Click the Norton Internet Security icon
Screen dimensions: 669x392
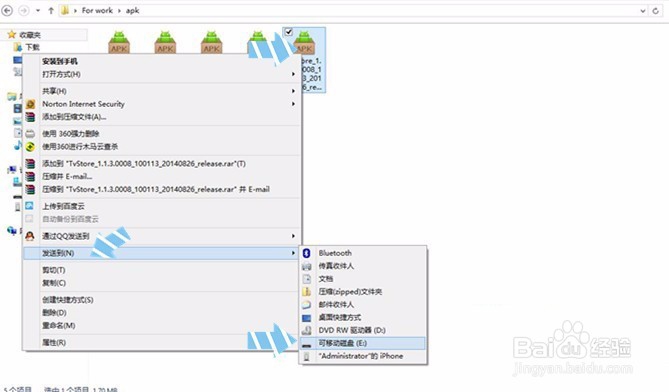(30, 104)
